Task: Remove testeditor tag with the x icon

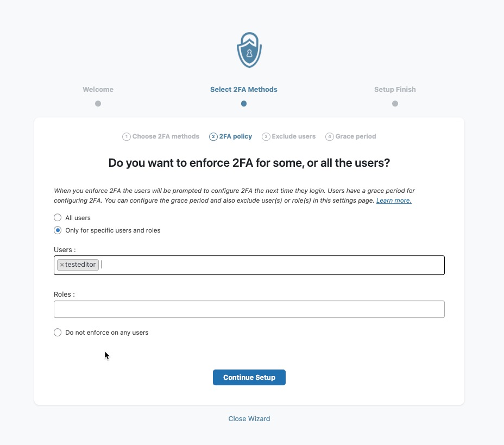Action: [62, 265]
